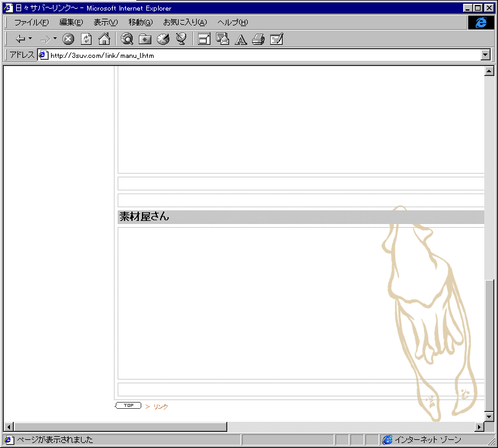498x448 pixels.
Task: Print the page with printer icon
Action: (258, 39)
